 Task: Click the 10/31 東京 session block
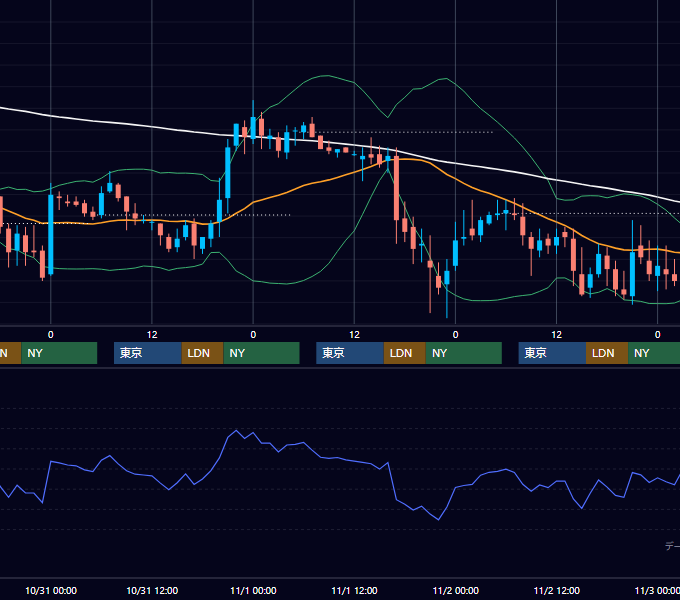(x=147, y=353)
